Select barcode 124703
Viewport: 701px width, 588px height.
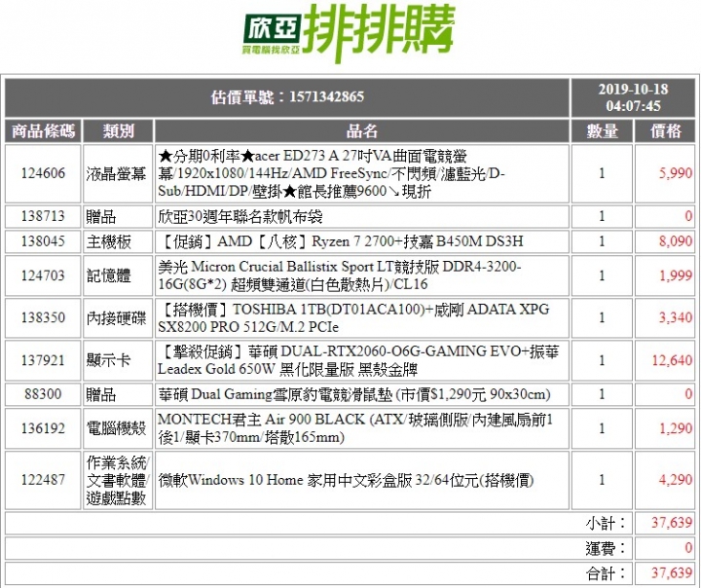click(44, 276)
